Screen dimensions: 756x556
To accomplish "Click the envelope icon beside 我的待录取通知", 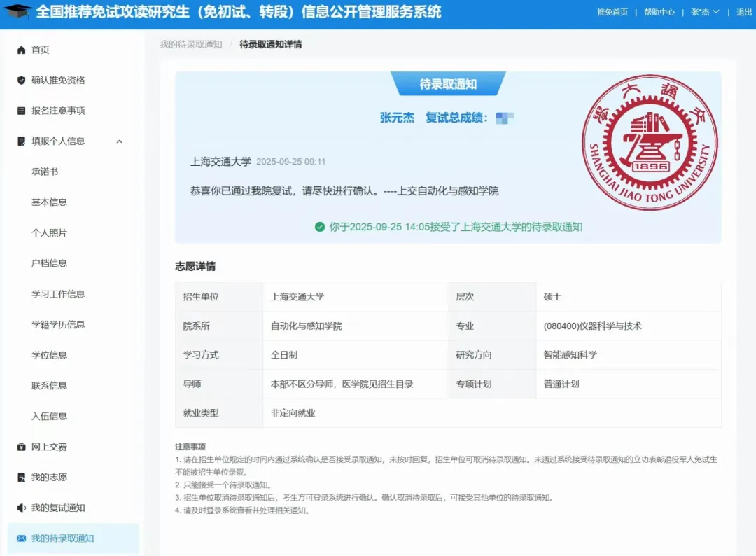I will pos(21,538).
